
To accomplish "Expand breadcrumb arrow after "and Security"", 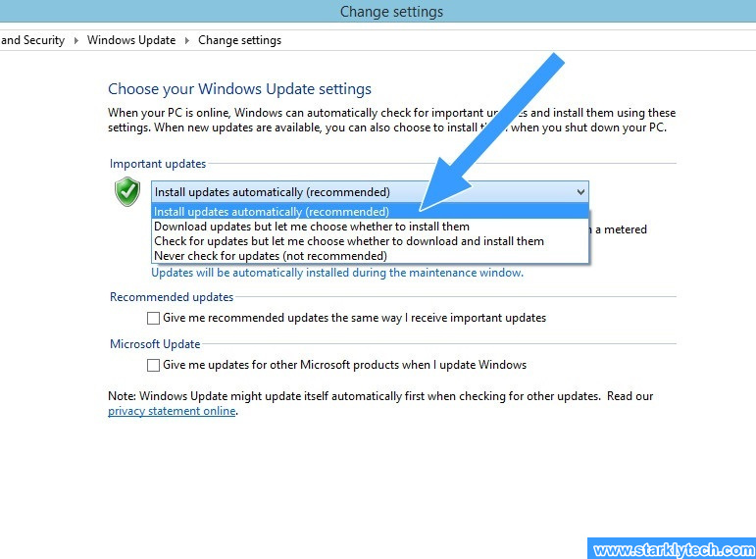I will click(76, 40).
